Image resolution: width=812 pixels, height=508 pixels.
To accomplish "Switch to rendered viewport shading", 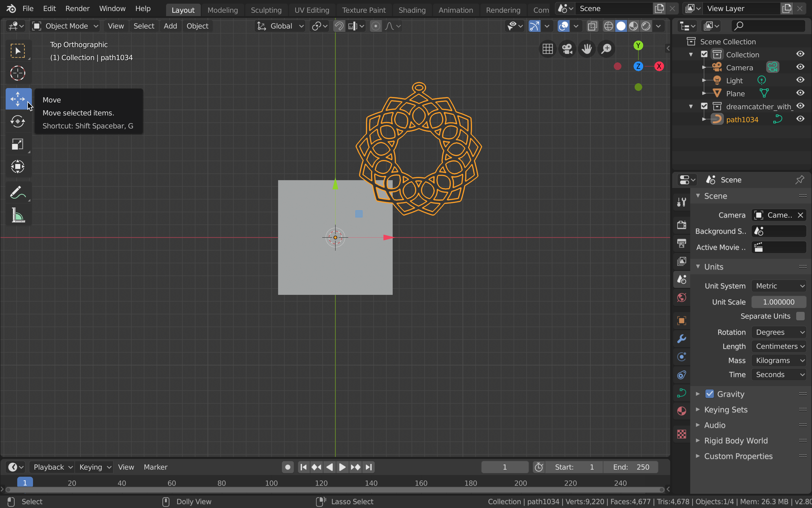I will point(646,26).
